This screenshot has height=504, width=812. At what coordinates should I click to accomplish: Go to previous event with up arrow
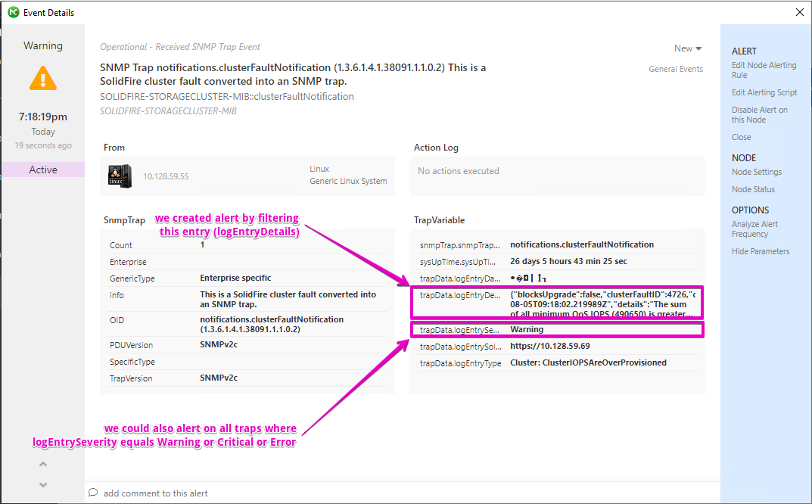tap(43, 464)
